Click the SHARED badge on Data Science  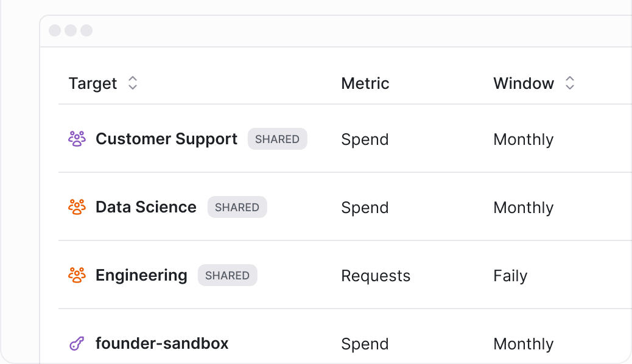coord(237,207)
